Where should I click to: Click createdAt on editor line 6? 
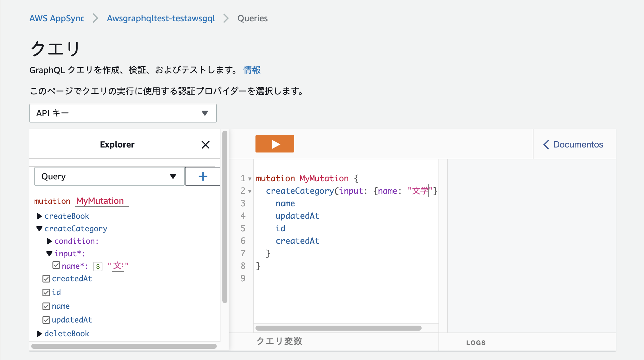click(297, 241)
